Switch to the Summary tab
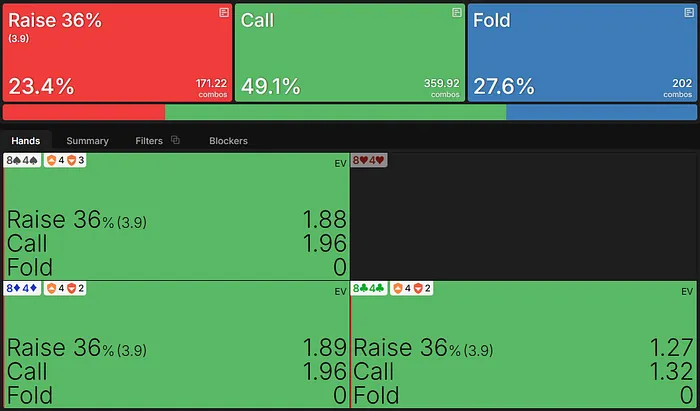Image resolution: width=700 pixels, height=411 pixels. [87, 141]
